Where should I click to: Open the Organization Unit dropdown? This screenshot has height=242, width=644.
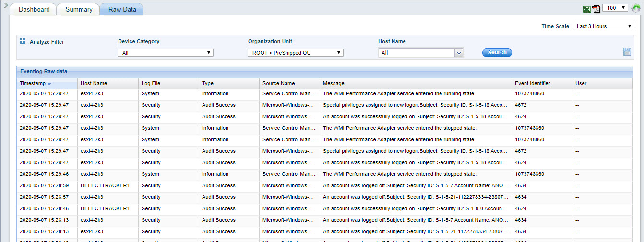tap(295, 53)
